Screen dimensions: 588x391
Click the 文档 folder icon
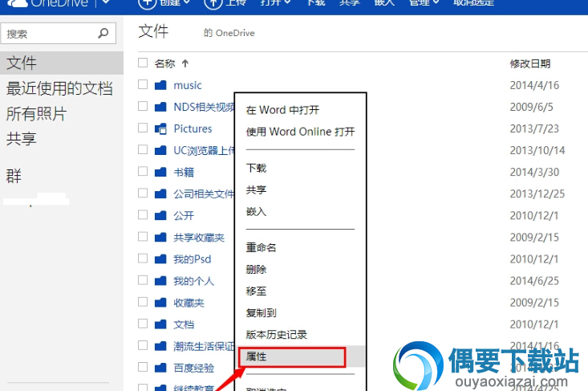point(160,324)
